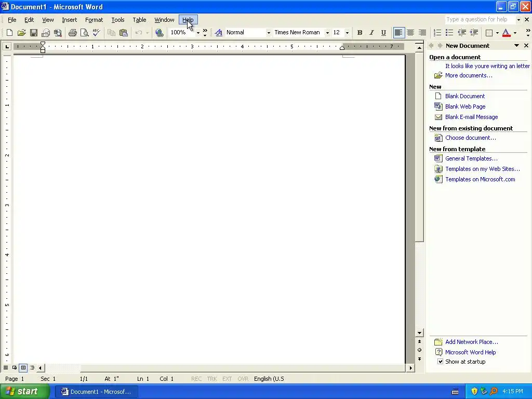Run Spelling and Grammar check icon

(96, 33)
